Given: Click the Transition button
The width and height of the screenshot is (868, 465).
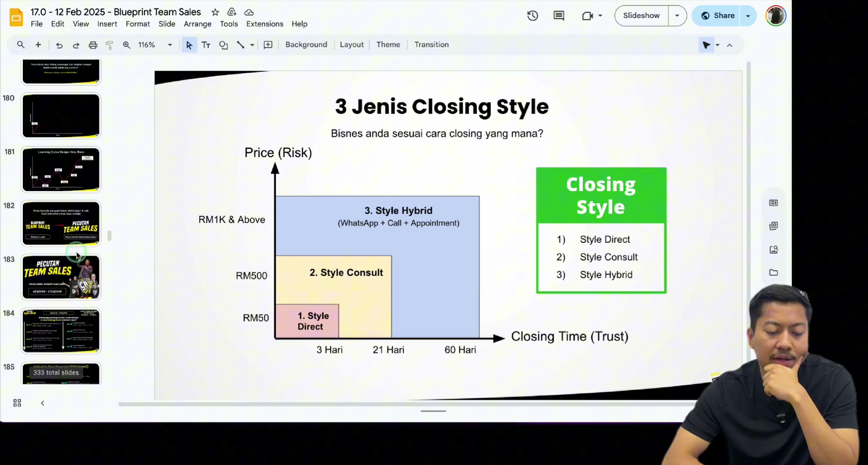Looking at the screenshot, I should click(431, 45).
